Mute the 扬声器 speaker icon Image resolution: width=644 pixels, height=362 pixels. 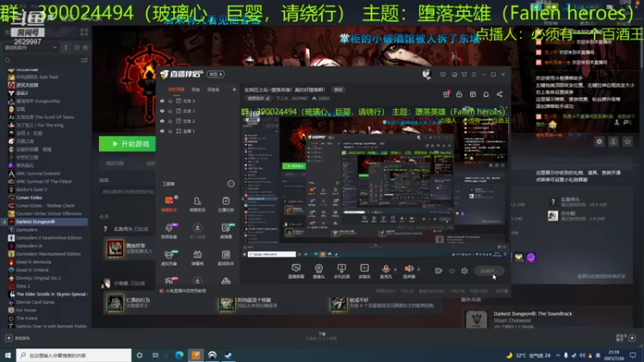[x=409, y=269]
